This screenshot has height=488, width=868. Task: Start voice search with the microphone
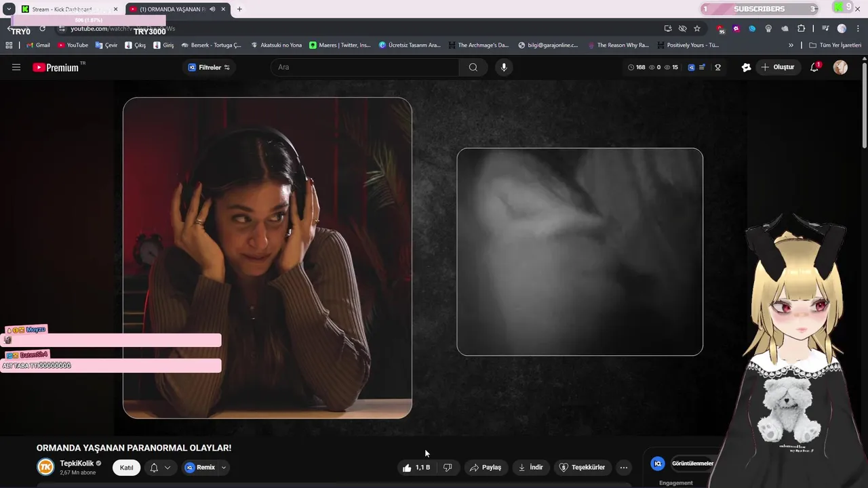pyautogui.click(x=504, y=67)
